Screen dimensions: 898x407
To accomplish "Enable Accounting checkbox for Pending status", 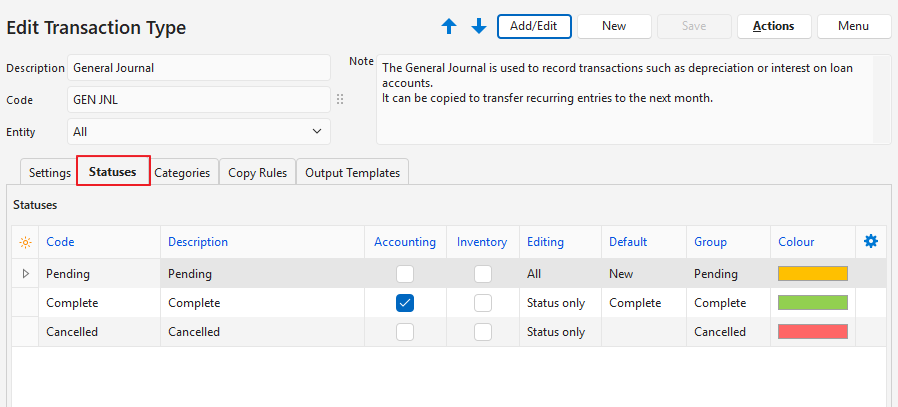I will point(405,273).
